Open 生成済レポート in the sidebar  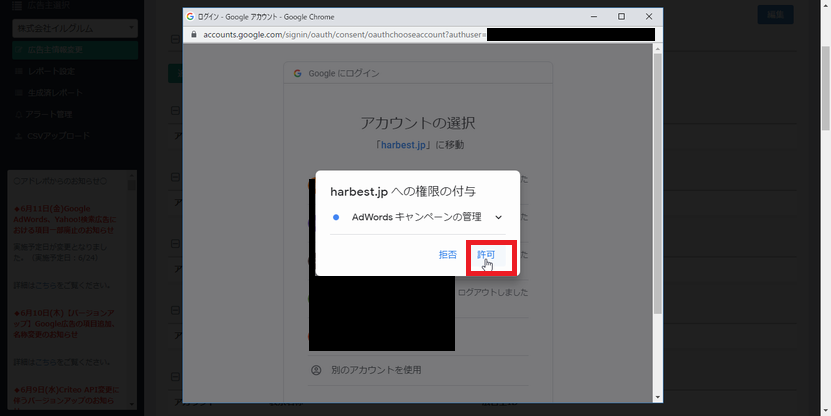pyautogui.click(x=55, y=93)
